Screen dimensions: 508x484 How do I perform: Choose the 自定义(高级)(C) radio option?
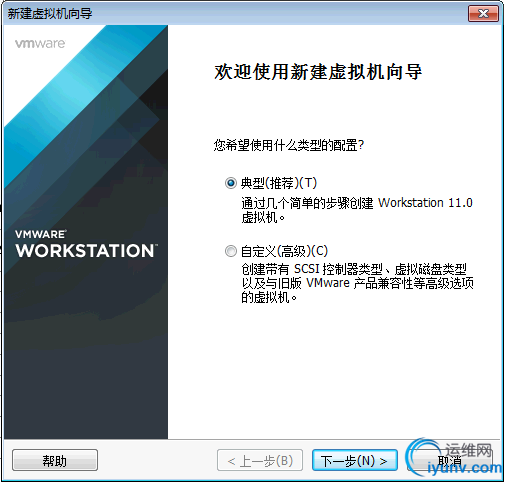pyautogui.click(x=230, y=251)
